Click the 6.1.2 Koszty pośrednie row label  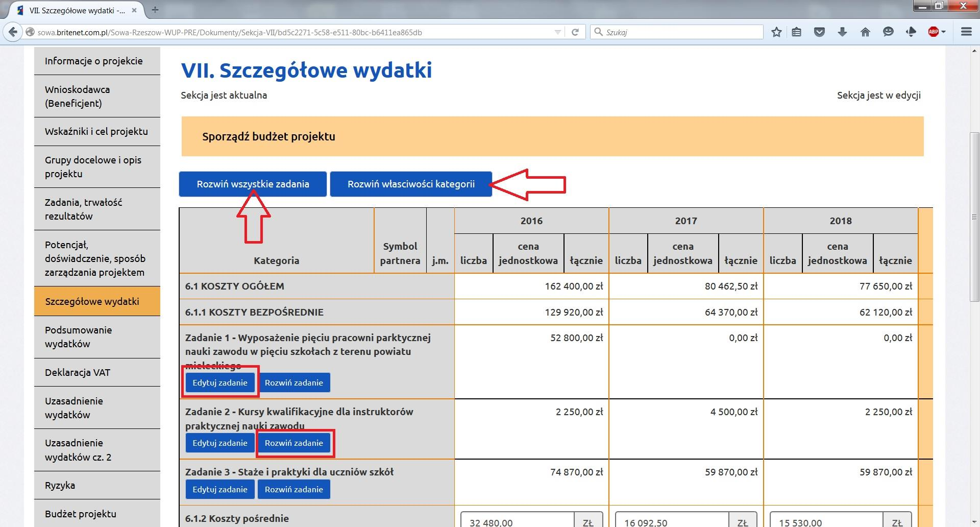pyautogui.click(x=237, y=518)
